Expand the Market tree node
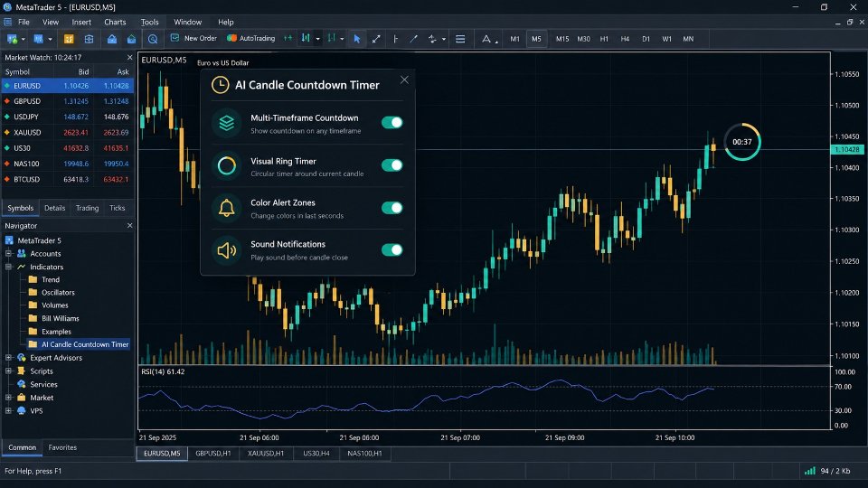868x488 pixels. pyautogui.click(x=9, y=398)
